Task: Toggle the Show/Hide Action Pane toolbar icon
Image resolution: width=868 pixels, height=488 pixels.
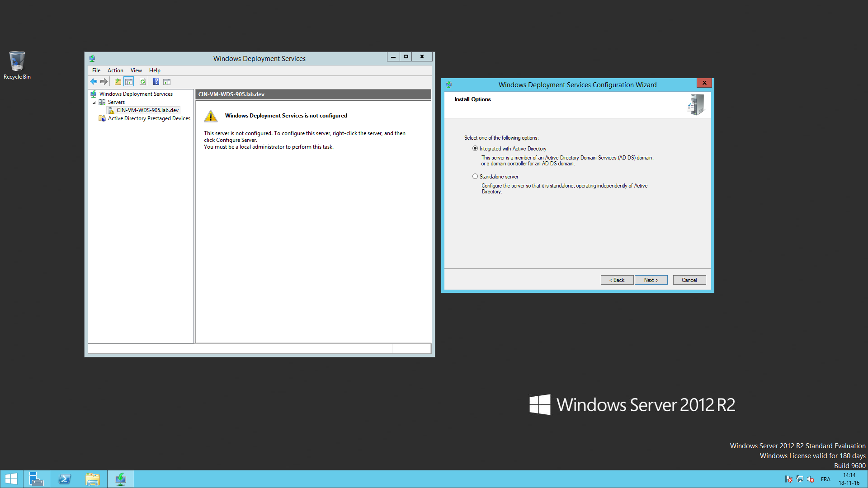Action: pos(167,82)
